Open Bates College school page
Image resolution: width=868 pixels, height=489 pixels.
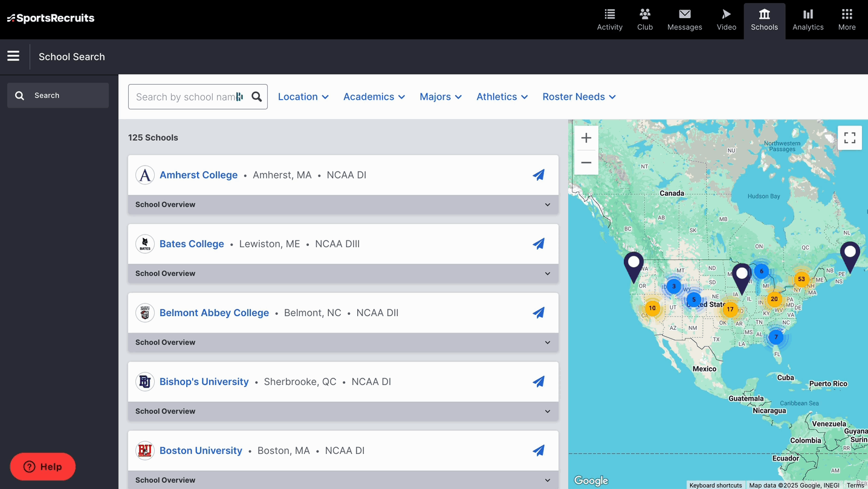point(192,244)
